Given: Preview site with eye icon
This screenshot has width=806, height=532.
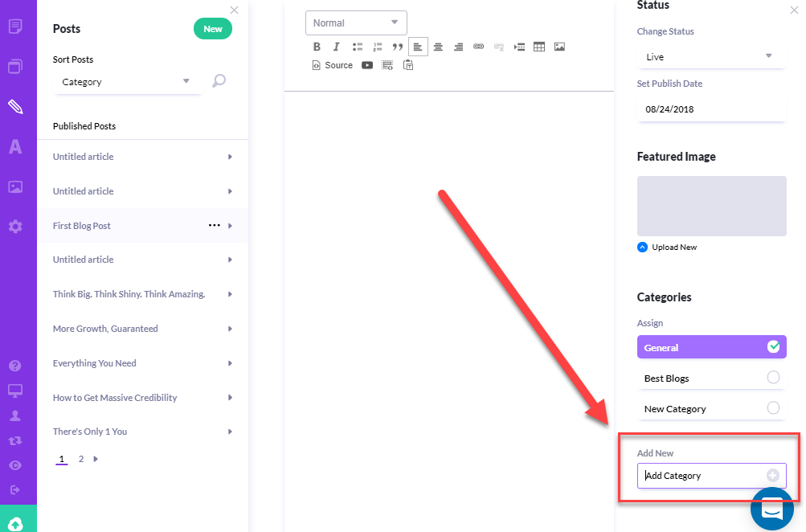Looking at the screenshot, I should [15, 465].
